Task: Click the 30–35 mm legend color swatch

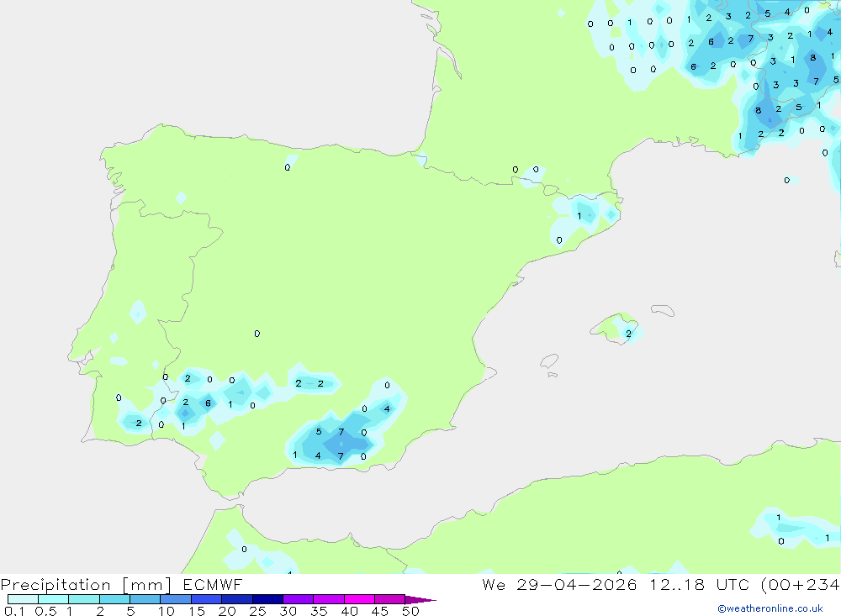Action: click(x=298, y=599)
